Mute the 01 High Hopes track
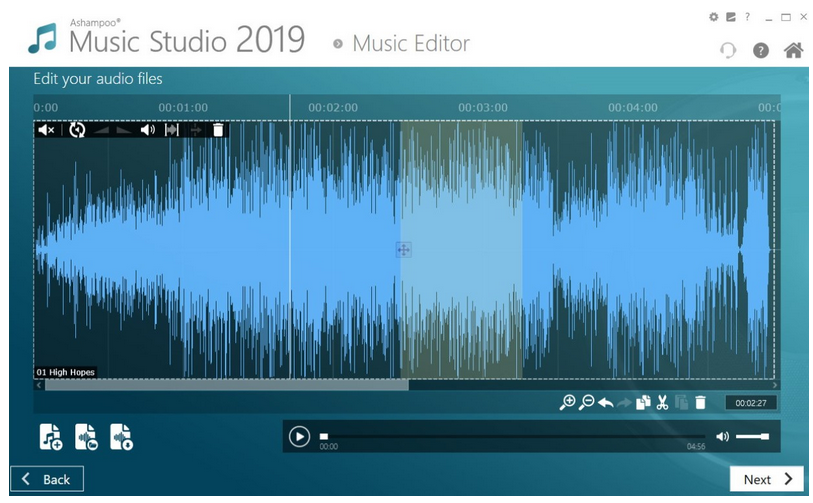Viewport: 813px width, 503px height. (x=46, y=130)
